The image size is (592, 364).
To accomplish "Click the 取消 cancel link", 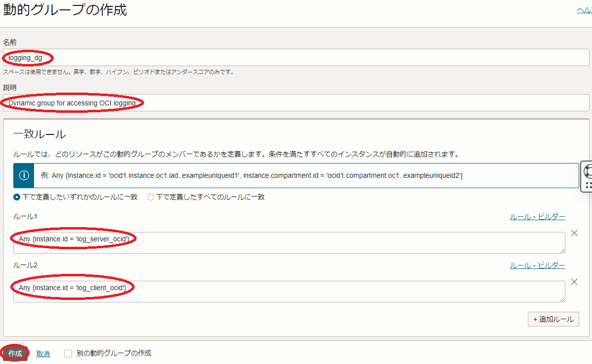I will [x=43, y=354].
